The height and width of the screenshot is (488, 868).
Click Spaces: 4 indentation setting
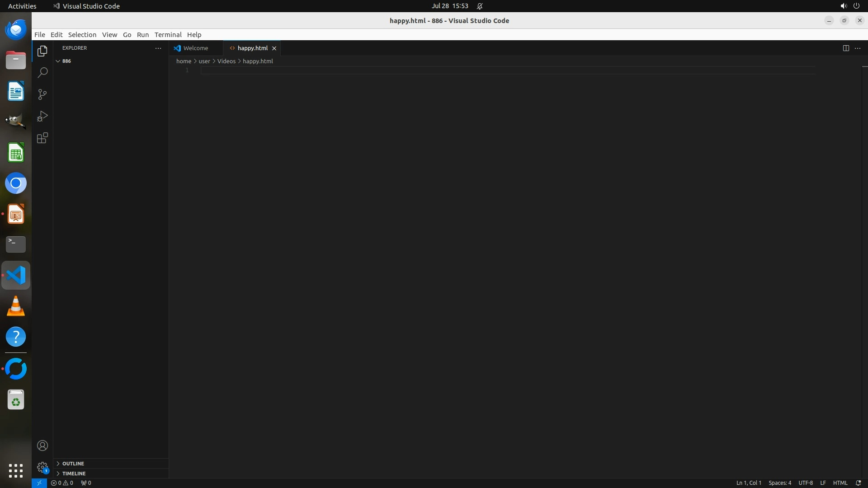[779, 483]
